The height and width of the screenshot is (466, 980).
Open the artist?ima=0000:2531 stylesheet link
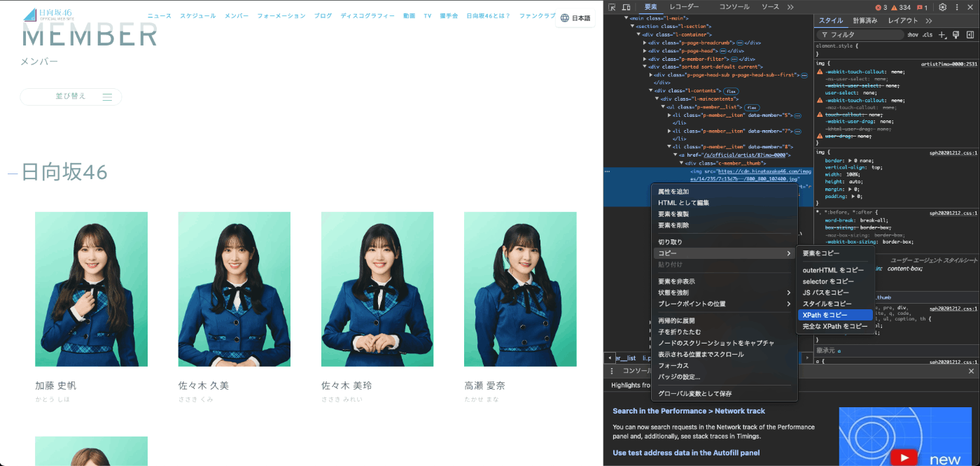tap(949, 64)
